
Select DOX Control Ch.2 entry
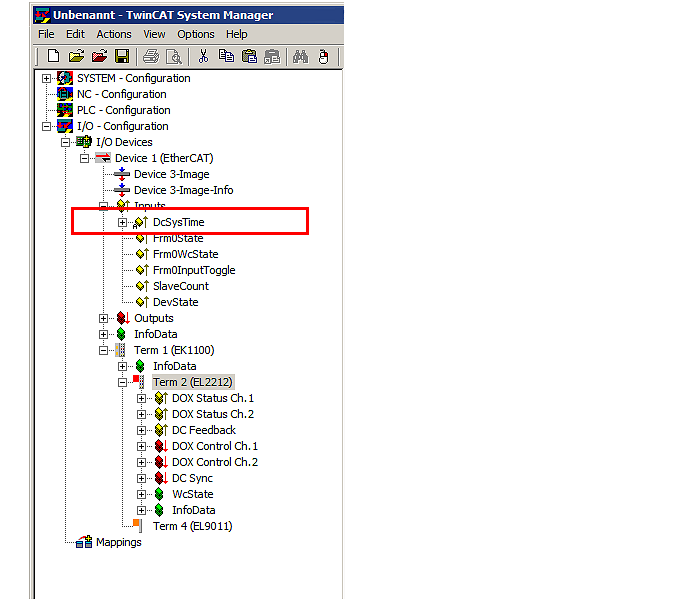(215, 462)
